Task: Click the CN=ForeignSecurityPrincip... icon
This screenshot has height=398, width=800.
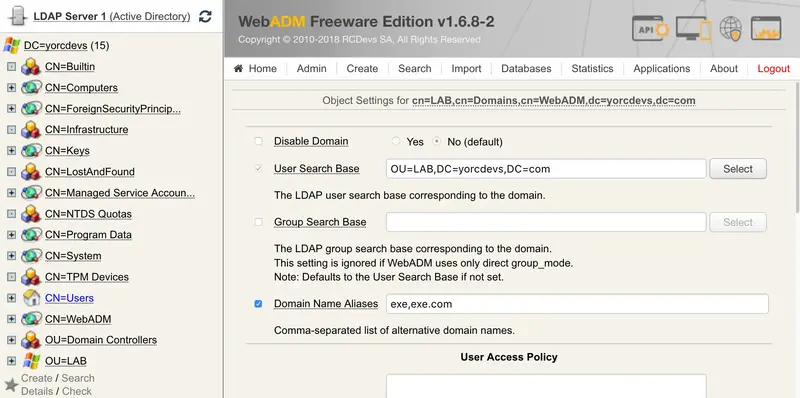Action: coord(31,108)
